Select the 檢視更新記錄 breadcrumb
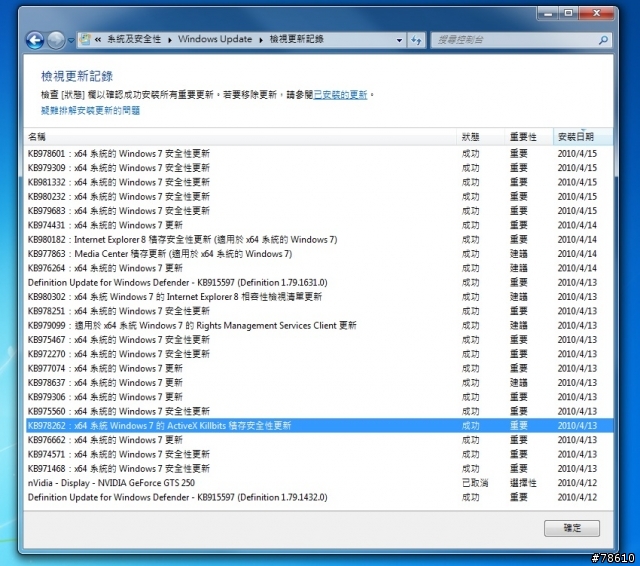 coord(296,39)
